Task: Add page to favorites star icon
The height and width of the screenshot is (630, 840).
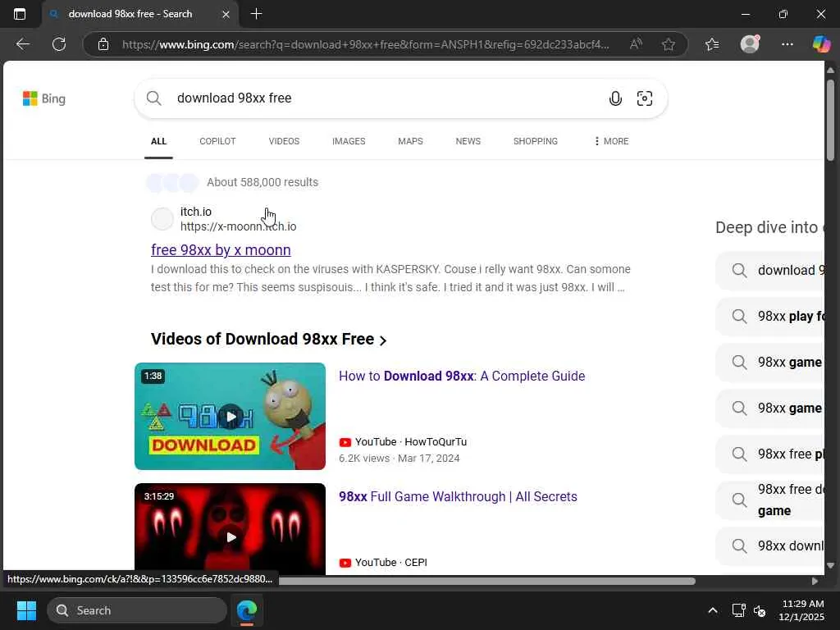Action: 668,44
